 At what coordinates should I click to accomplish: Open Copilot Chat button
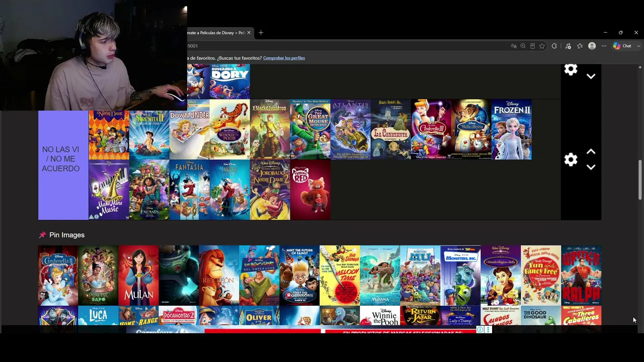(x=622, y=46)
